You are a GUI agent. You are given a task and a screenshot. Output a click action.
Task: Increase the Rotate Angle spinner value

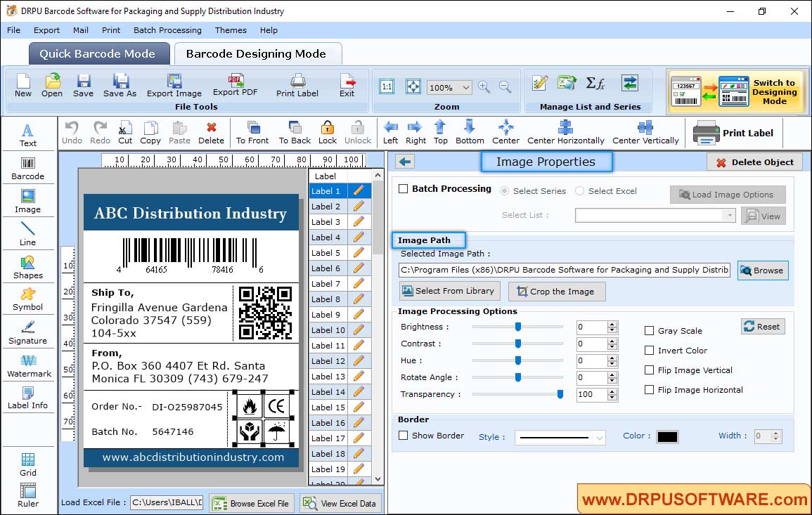612,374
